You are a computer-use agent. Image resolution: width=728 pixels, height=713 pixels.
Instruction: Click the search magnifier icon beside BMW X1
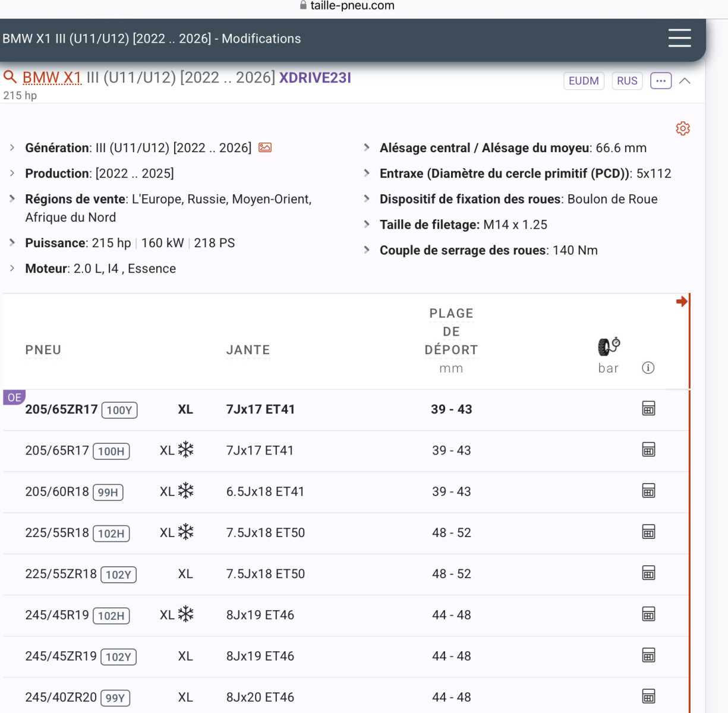click(x=10, y=77)
